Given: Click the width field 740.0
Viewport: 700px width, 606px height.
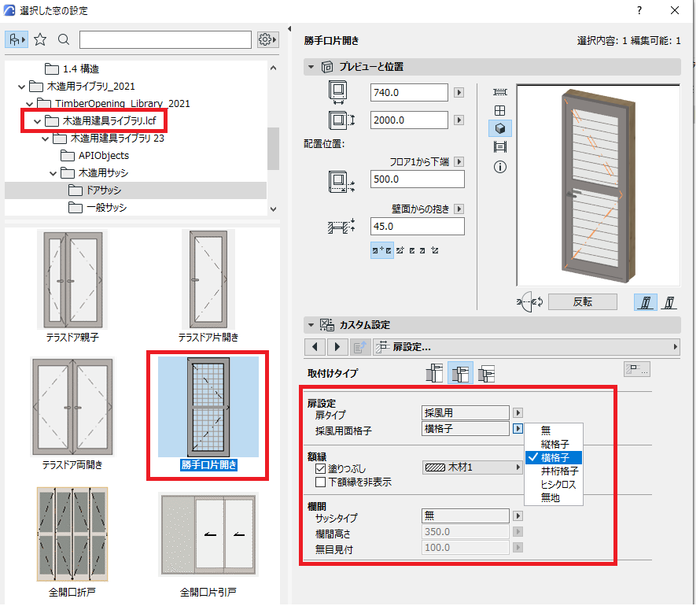Looking at the screenshot, I should (x=409, y=92).
